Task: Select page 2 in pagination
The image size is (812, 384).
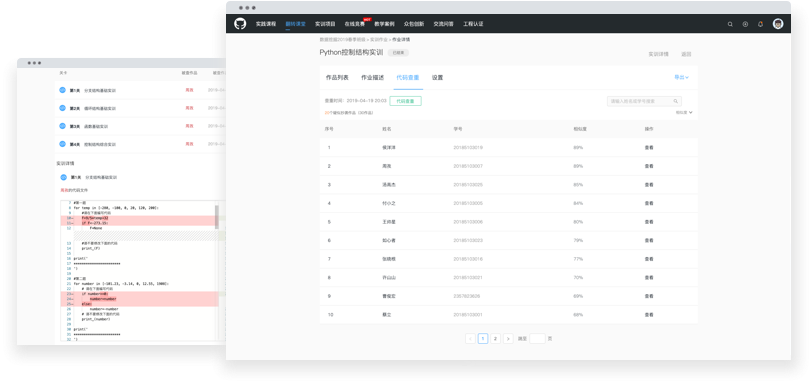Action: click(496, 338)
